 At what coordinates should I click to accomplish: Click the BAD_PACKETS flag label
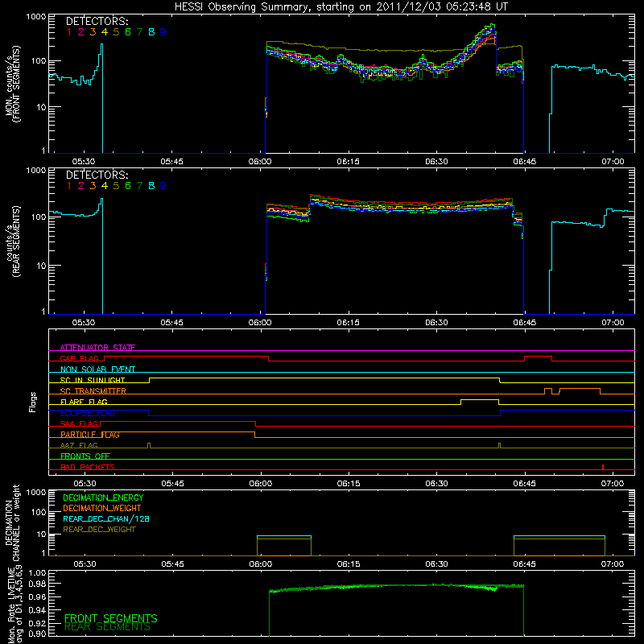(88, 467)
